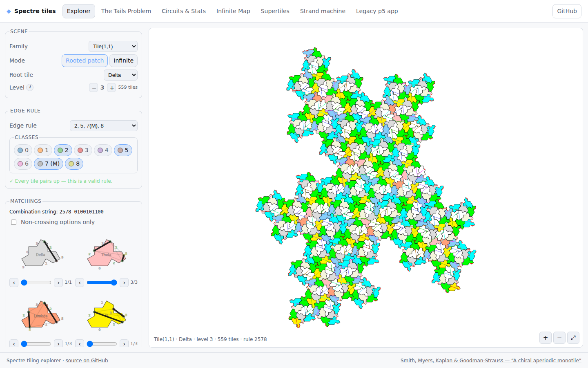Go to previous Theta matching option
Image resolution: width=588 pixels, height=368 pixels.
point(80,283)
